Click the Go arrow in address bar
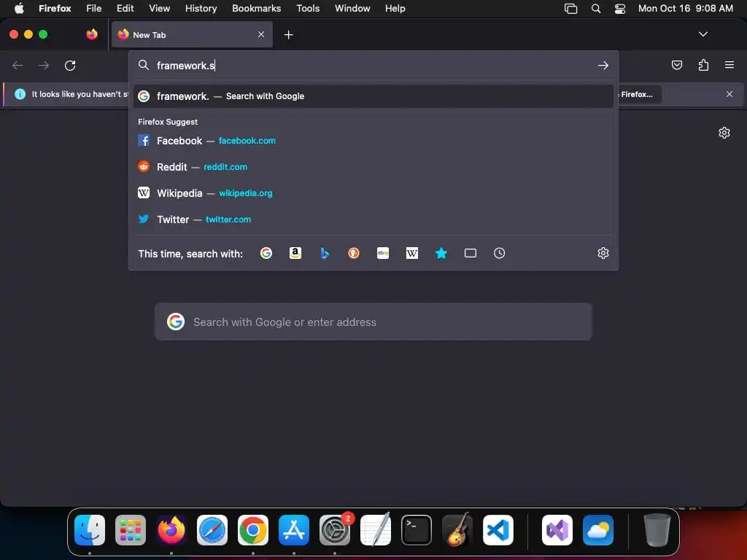The image size is (747, 560). coord(603,65)
